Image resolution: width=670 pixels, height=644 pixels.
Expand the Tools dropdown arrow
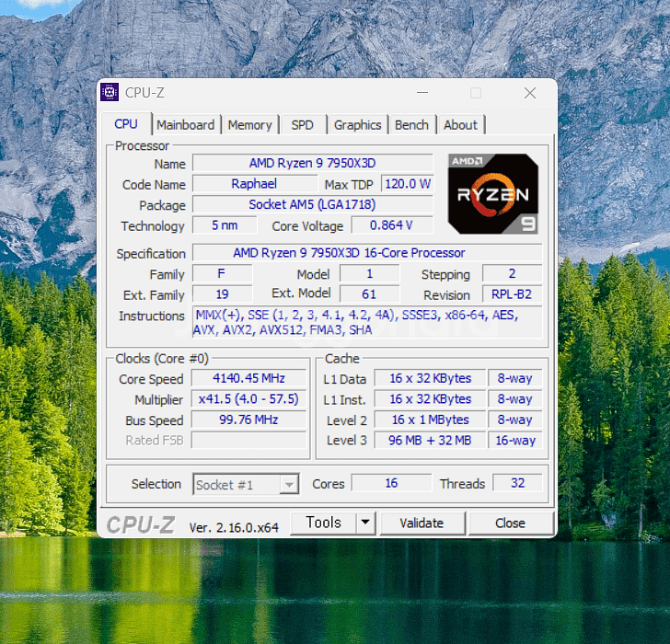(365, 523)
